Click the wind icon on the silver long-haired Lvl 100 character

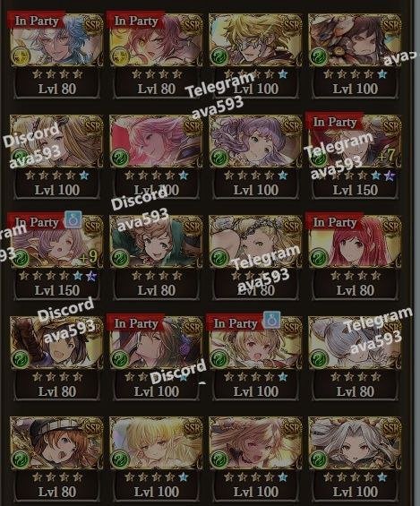point(320,459)
